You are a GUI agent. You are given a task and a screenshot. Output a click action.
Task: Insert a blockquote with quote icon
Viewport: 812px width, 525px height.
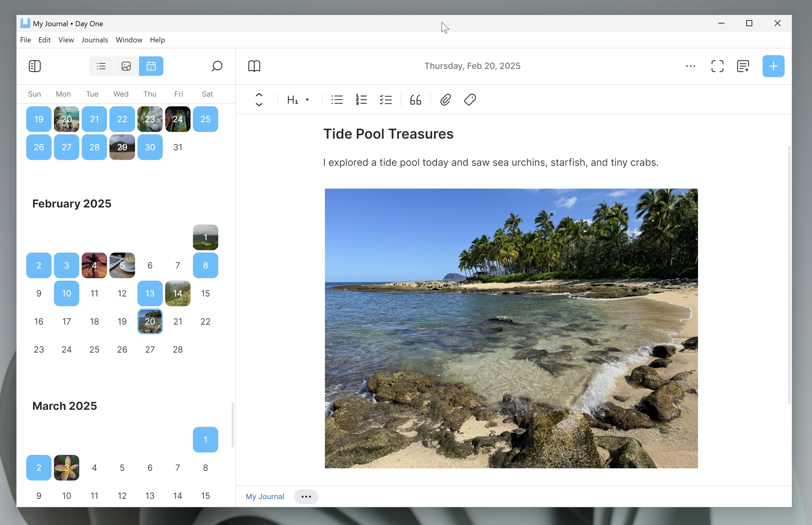coord(415,100)
